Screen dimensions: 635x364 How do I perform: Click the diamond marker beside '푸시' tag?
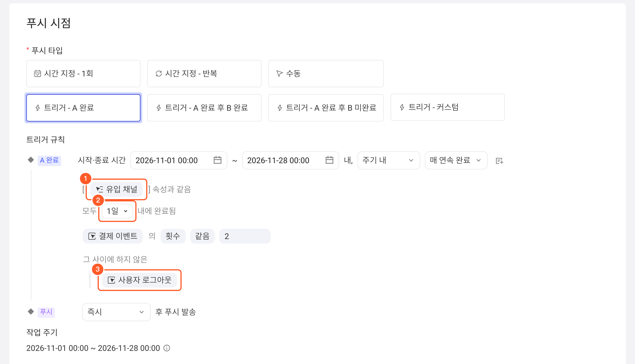(x=31, y=312)
